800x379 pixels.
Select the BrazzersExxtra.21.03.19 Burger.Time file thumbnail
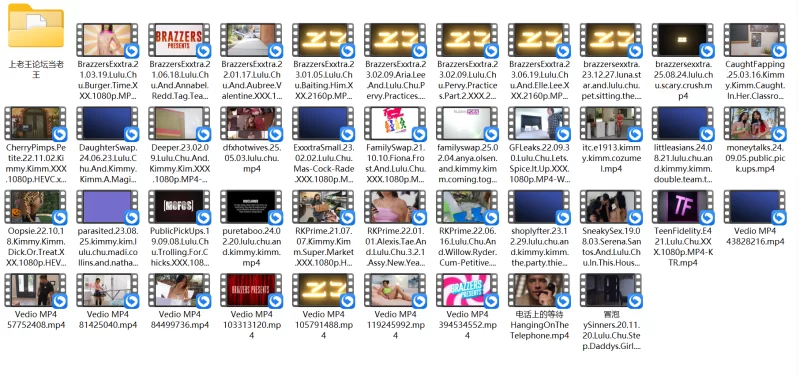[107, 39]
